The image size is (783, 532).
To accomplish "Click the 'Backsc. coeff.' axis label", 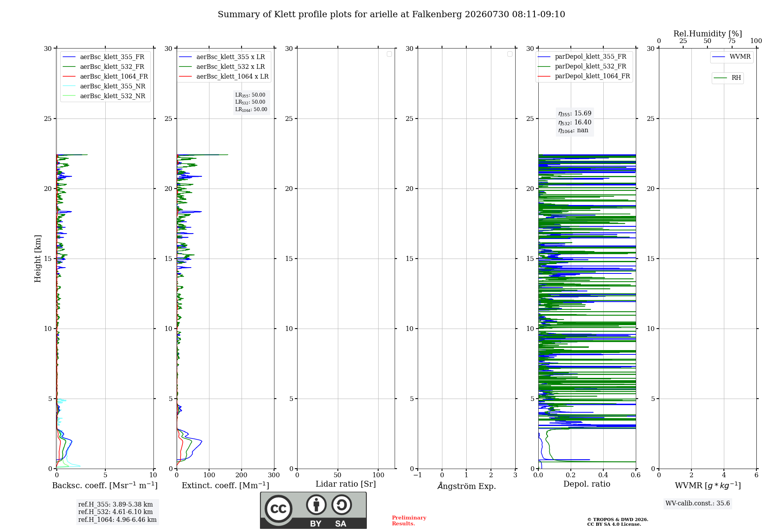I will click(x=105, y=485).
